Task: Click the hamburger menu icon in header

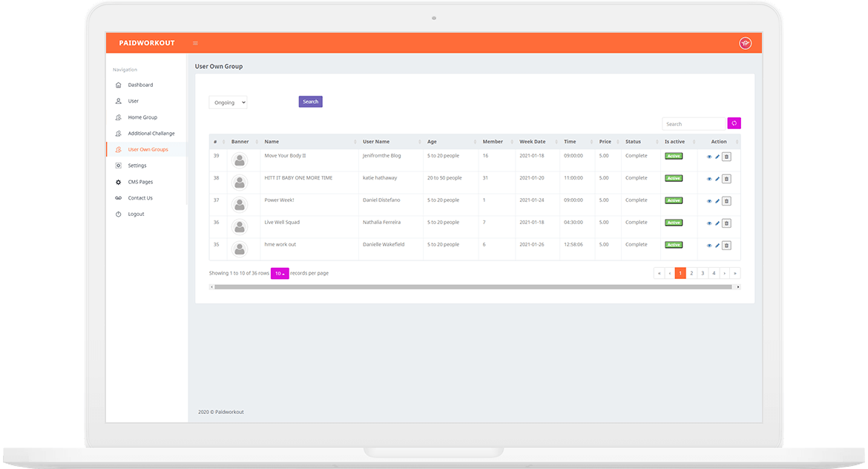Action: click(x=195, y=43)
